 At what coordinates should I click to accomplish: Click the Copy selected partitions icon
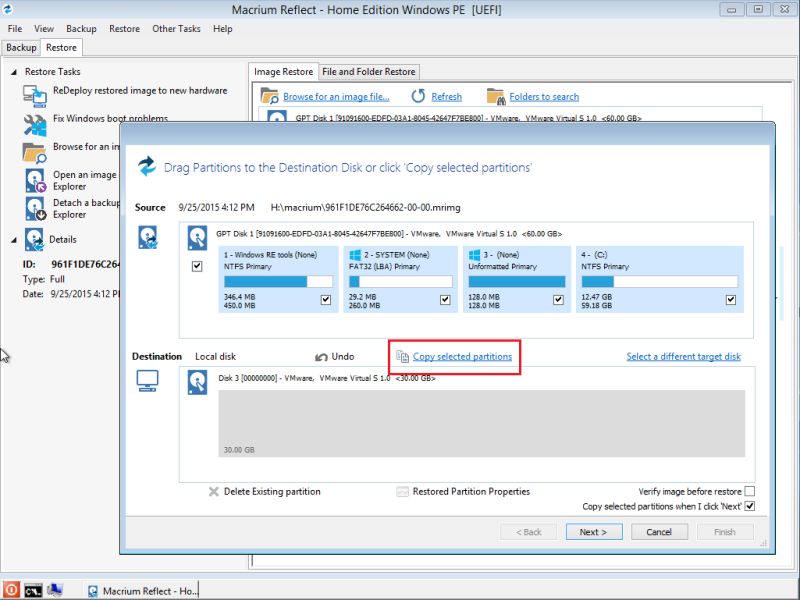(403, 357)
